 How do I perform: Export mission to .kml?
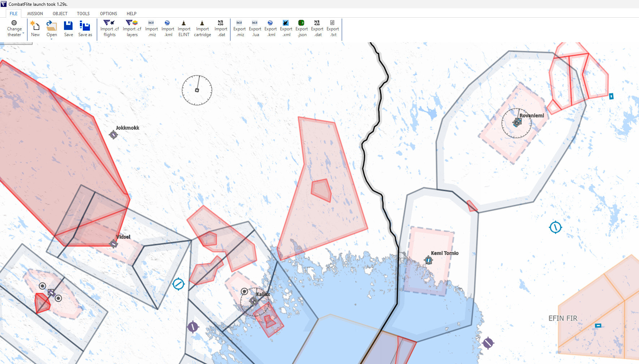click(271, 29)
